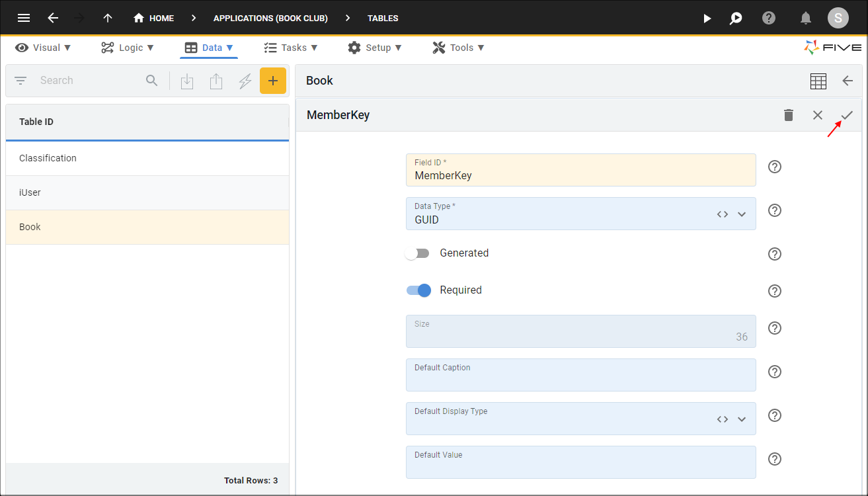This screenshot has width=868, height=496.
Task: Go to HOME breadcrumb
Action: (153, 19)
